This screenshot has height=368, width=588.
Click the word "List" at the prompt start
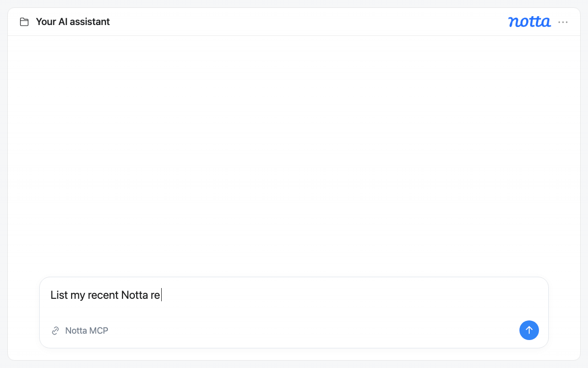(x=58, y=295)
